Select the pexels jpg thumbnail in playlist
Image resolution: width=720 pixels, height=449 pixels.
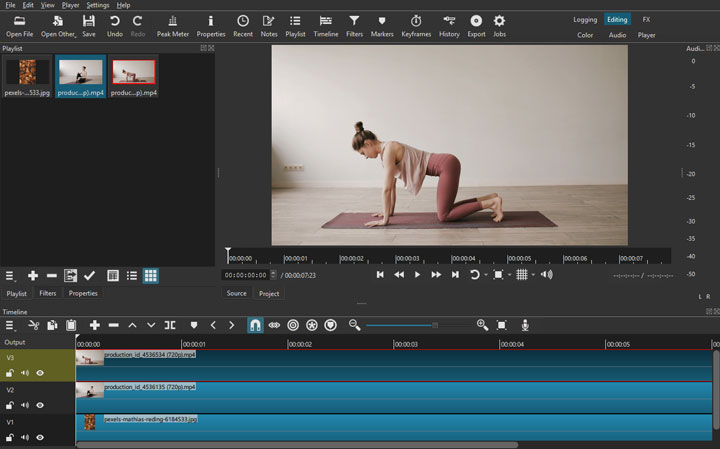(x=27, y=73)
